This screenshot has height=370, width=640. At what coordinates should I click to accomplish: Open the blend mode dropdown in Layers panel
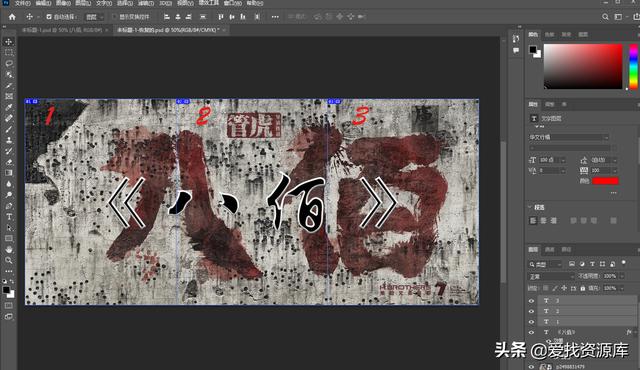coord(551,277)
